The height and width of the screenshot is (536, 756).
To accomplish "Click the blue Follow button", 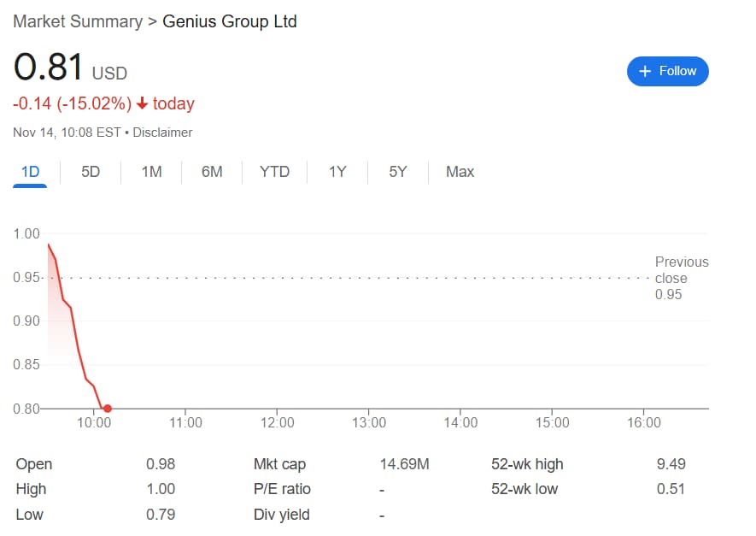I will click(667, 72).
